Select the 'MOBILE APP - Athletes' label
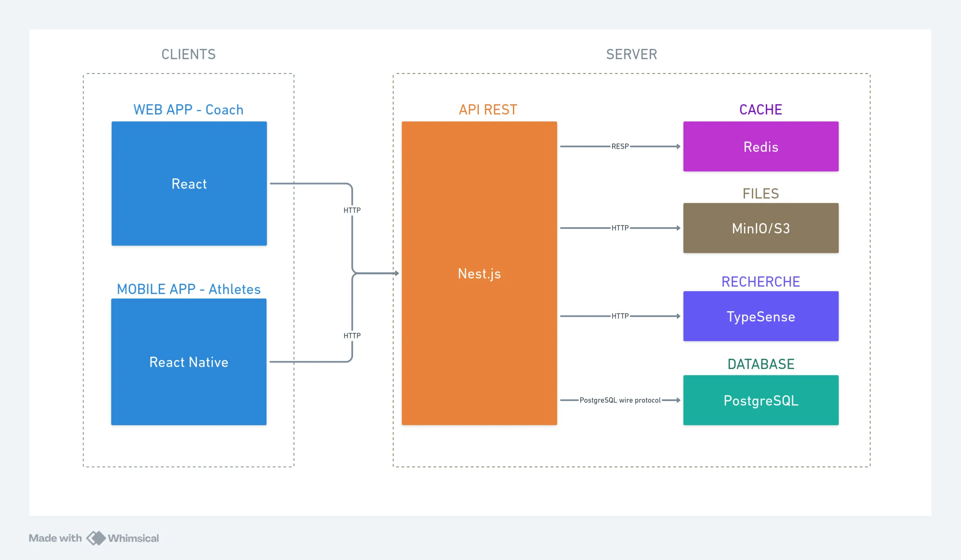961x560 pixels. (189, 289)
